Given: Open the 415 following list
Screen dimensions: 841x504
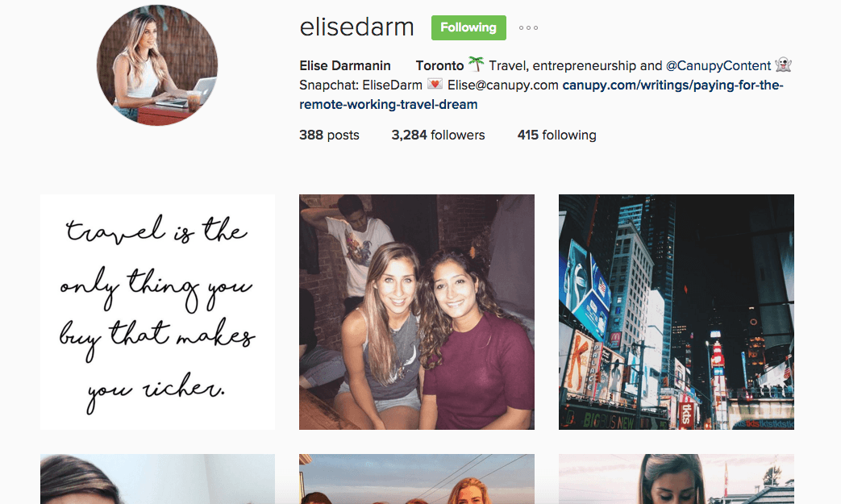Looking at the screenshot, I should click(556, 135).
